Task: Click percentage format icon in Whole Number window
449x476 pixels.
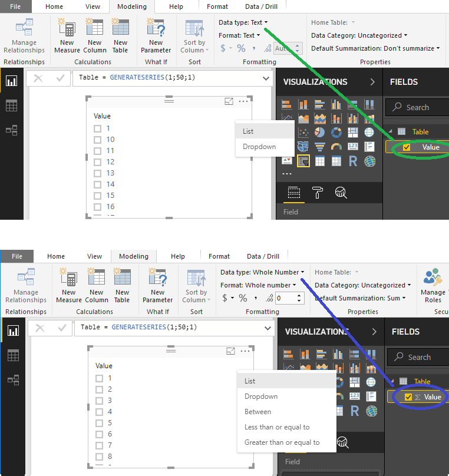Action: click(x=243, y=298)
